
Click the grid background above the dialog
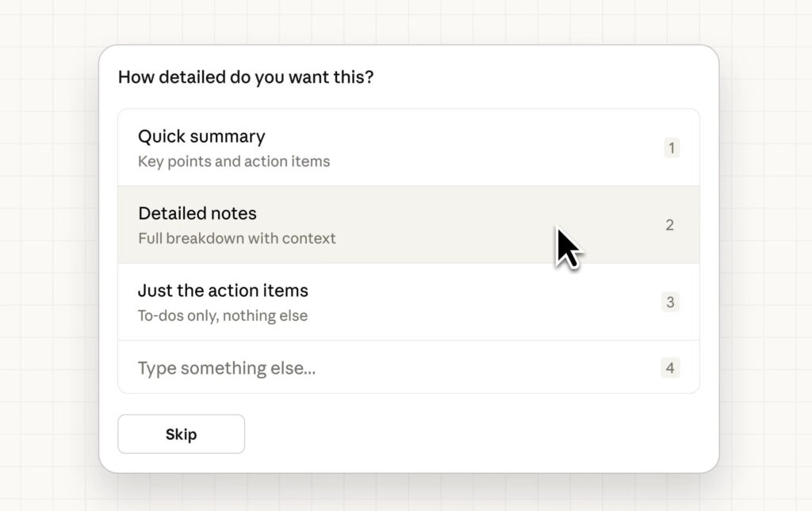pyautogui.click(x=406, y=21)
